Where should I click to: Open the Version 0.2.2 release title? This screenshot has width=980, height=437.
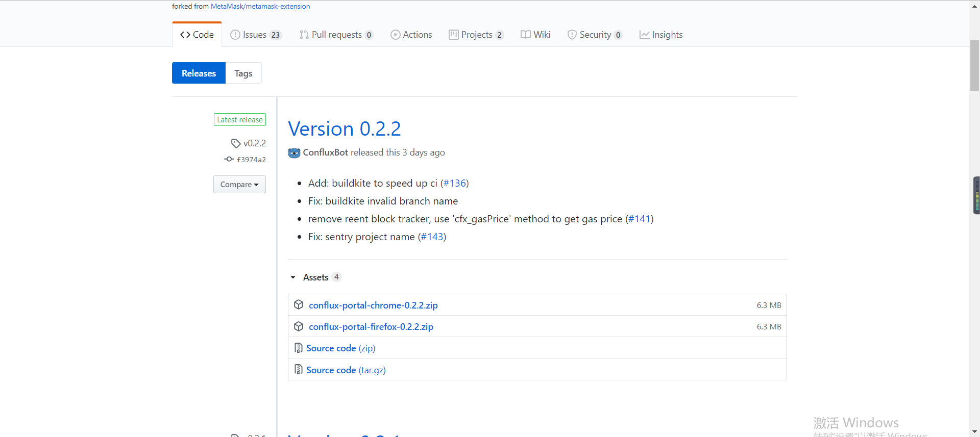pyautogui.click(x=345, y=128)
